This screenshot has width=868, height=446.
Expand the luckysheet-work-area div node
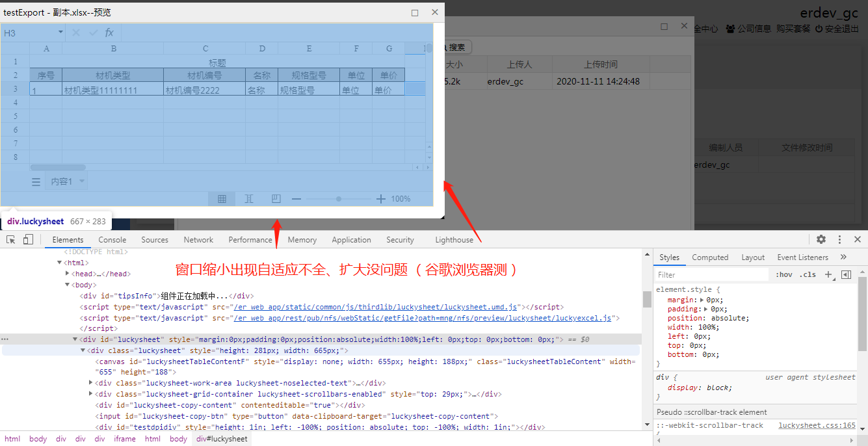[91, 383]
